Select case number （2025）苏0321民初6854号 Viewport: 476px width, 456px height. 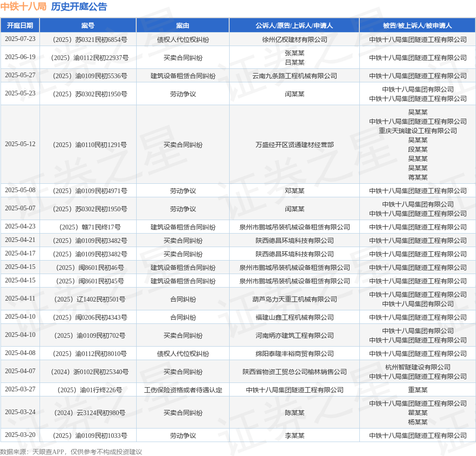tap(88, 40)
